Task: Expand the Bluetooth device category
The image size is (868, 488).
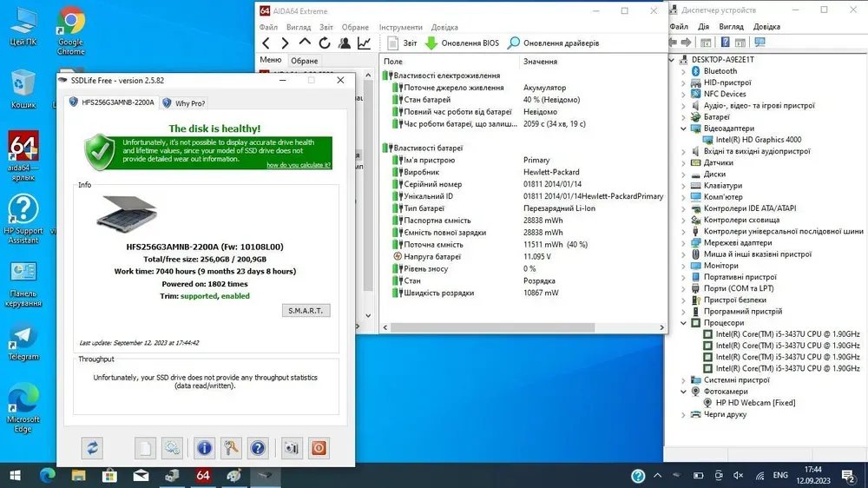Action: click(x=684, y=71)
